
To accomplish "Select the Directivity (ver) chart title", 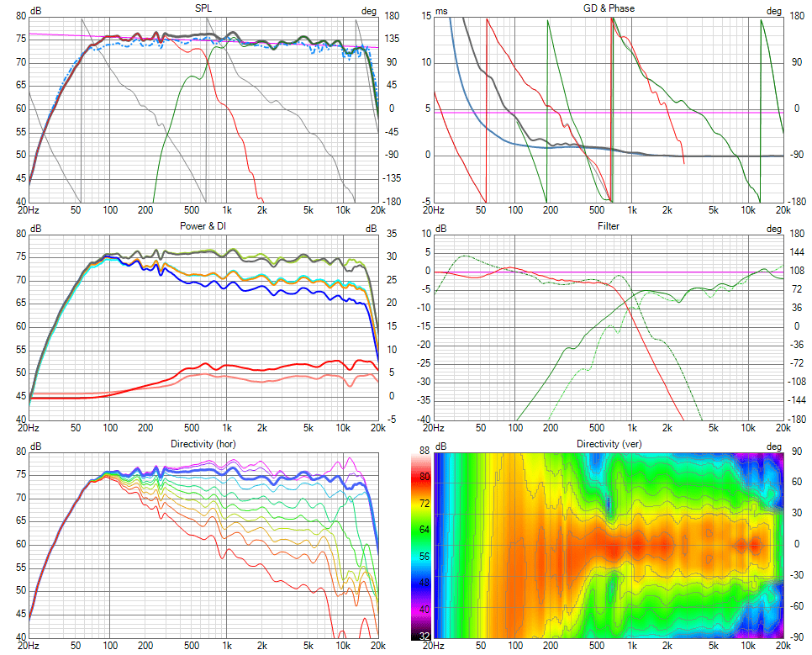I will coord(609,444).
